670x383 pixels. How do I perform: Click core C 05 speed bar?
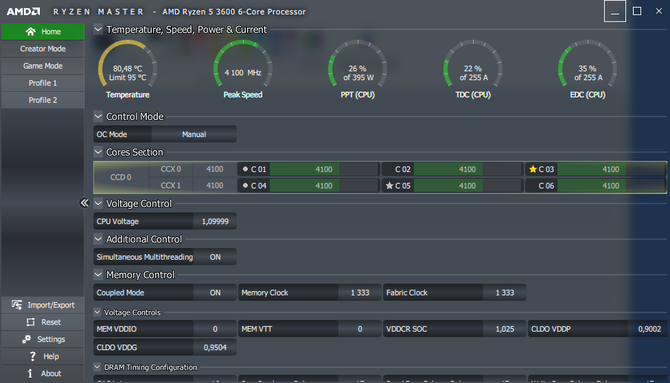pyautogui.click(x=467, y=186)
